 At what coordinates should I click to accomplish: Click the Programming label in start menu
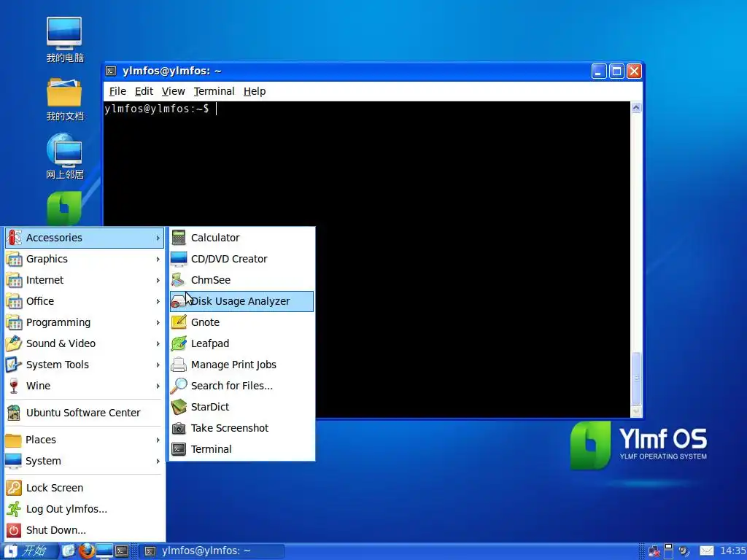[58, 322]
